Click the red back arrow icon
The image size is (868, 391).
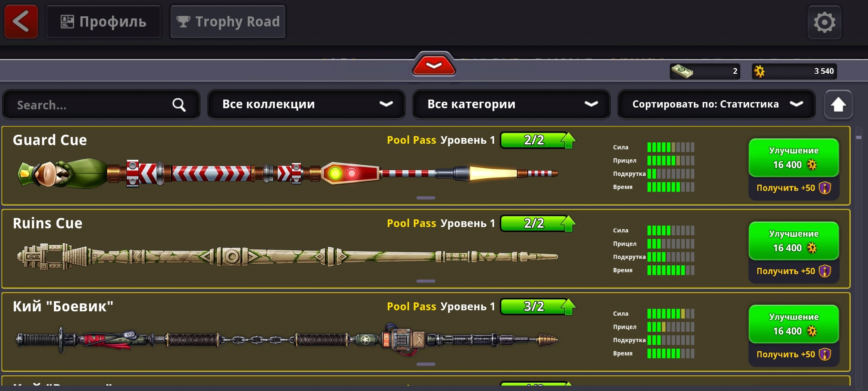tap(21, 22)
